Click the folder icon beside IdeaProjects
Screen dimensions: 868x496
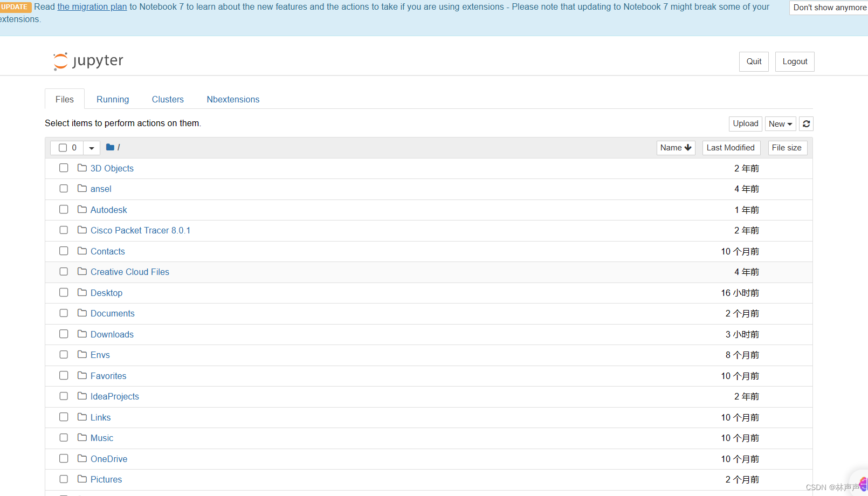click(x=82, y=396)
